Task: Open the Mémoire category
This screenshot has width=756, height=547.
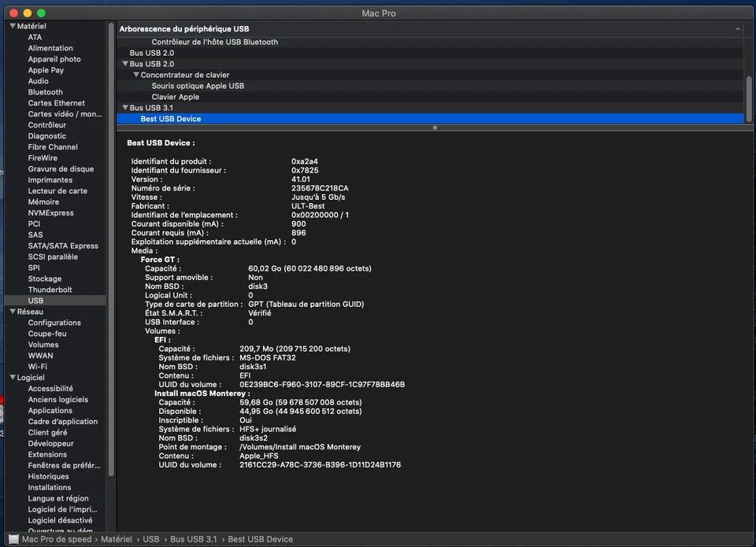Action: (43, 202)
